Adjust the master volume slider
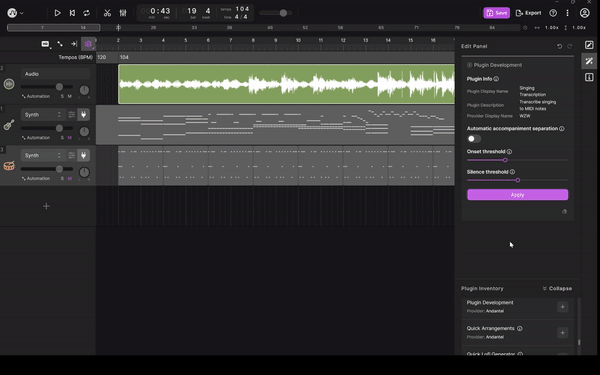The image size is (600, 375). pyautogui.click(x=283, y=13)
